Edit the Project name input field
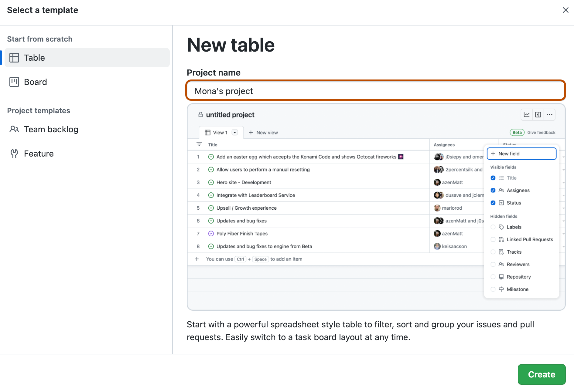This screenshot has height=392, width=574. click(376, 90)
